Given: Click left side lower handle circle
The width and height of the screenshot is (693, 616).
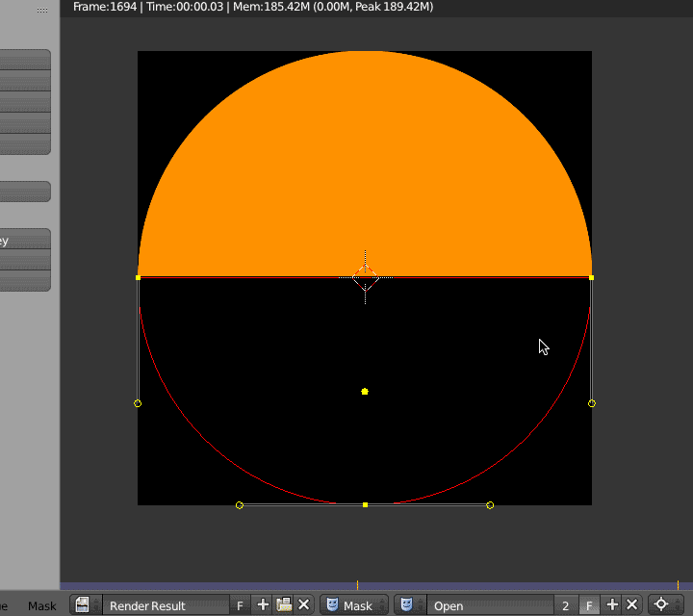Looking at the screenshot, I should pyautogui.click(x=138, y=403).
